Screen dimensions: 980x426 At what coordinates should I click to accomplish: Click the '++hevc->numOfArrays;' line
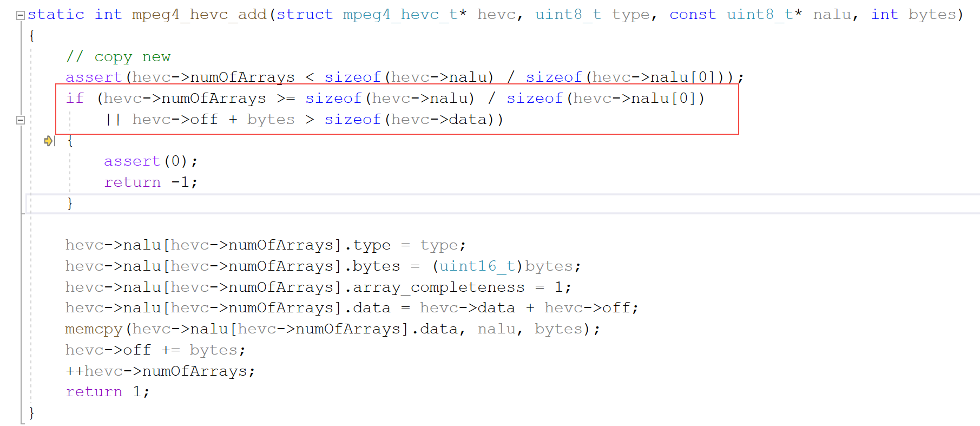click(x=160, y=371)
